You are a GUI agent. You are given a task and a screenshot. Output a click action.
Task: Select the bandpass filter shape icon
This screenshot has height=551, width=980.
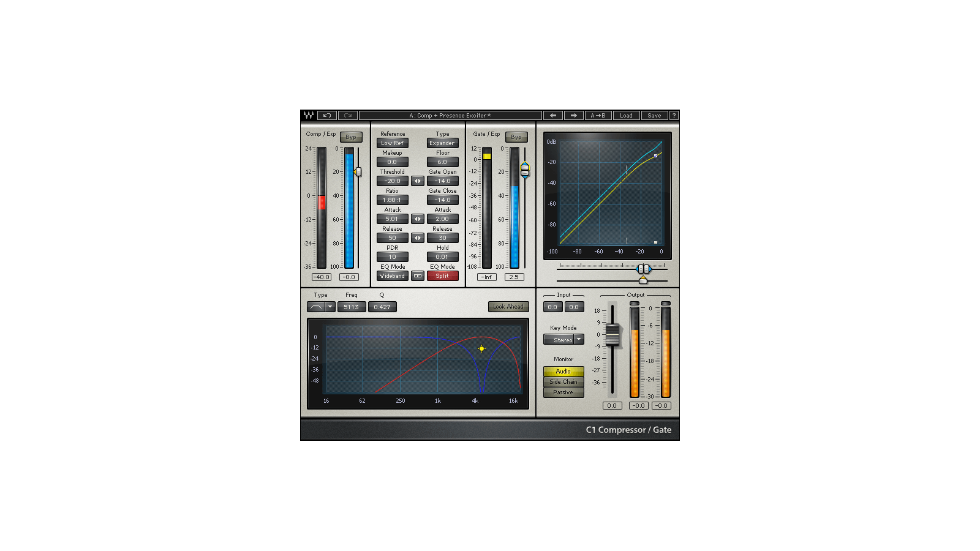click(316, 307)
